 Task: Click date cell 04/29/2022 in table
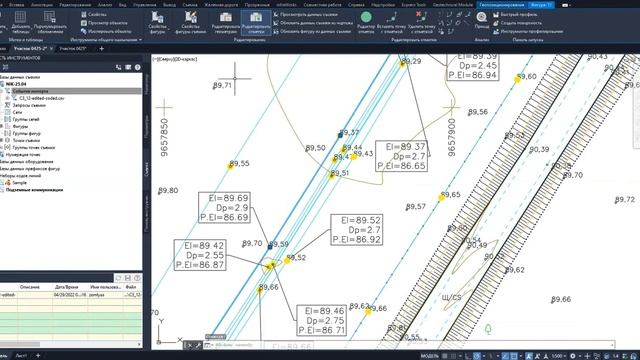[70, 294]
